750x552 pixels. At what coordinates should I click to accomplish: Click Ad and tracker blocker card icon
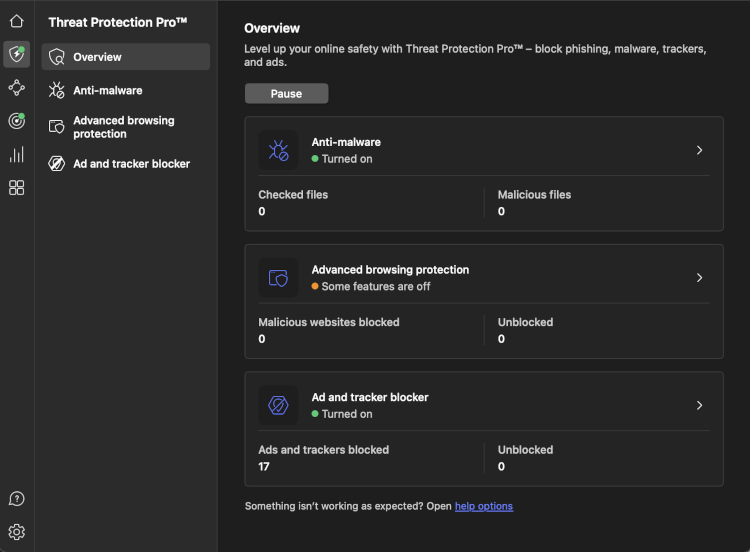click(278, 405)
